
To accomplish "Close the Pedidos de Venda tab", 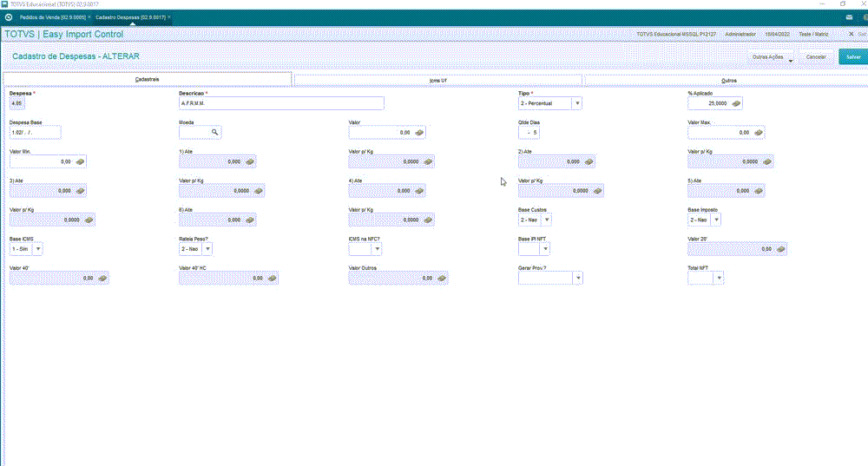I will (x=89, y=17).
